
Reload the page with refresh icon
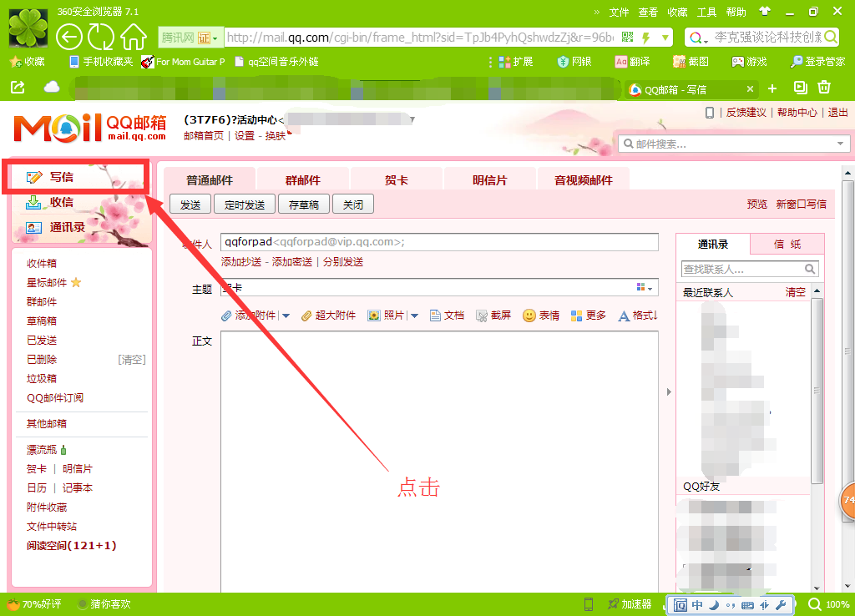[101, 37]
